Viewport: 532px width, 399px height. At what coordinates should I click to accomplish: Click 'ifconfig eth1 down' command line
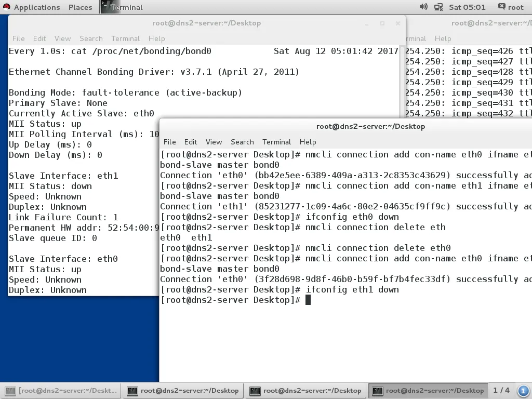pyautogui.click(x=352, y=290)
